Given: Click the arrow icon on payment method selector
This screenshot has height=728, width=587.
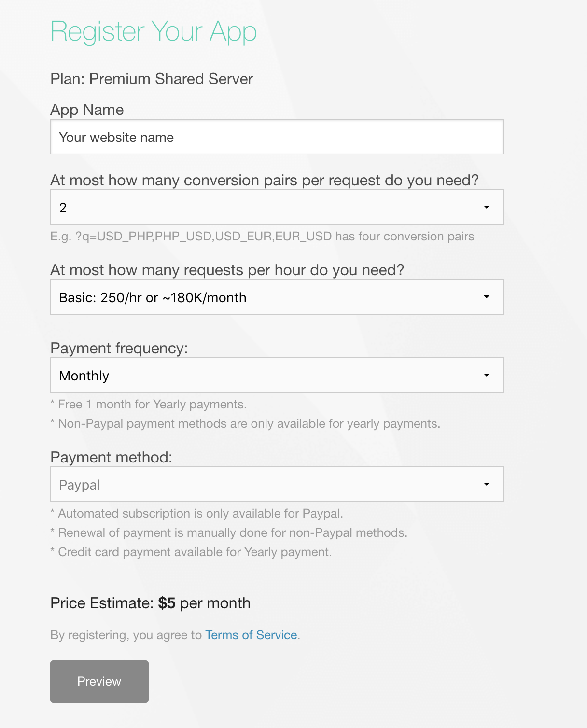Looking at the screenshot, I should pyautogui.click(x=487, y=484).
